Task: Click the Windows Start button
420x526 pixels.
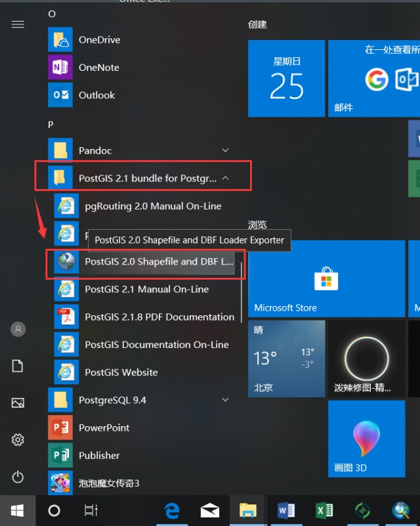Action: [x=18, y=511]
